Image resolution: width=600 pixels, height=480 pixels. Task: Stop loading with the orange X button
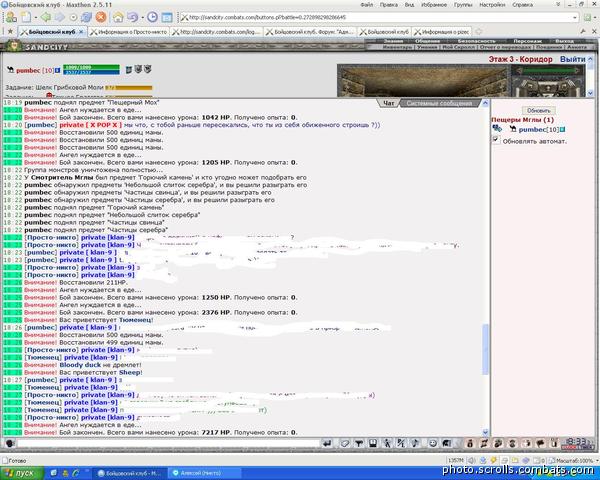coord(101,17)
